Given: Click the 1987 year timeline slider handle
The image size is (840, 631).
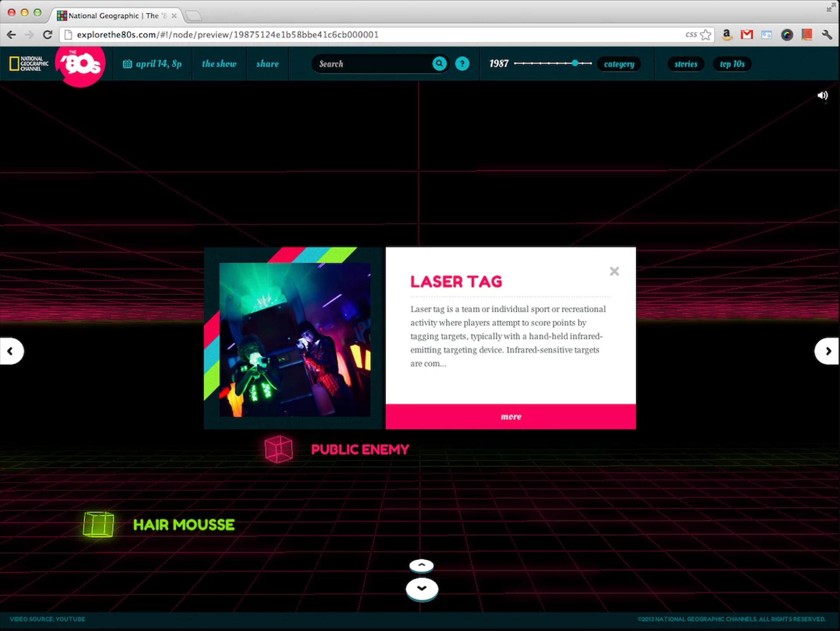Looking at the screenshot, I should [575, 63].
